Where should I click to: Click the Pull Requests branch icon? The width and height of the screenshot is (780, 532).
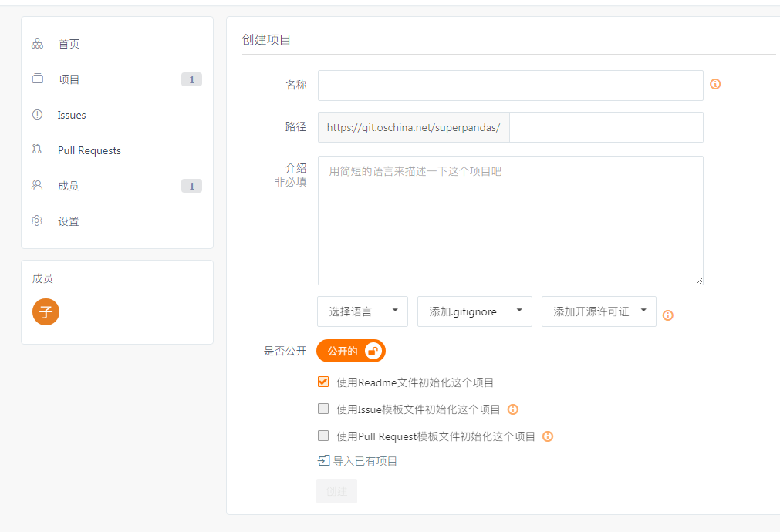tap(37, 149)
